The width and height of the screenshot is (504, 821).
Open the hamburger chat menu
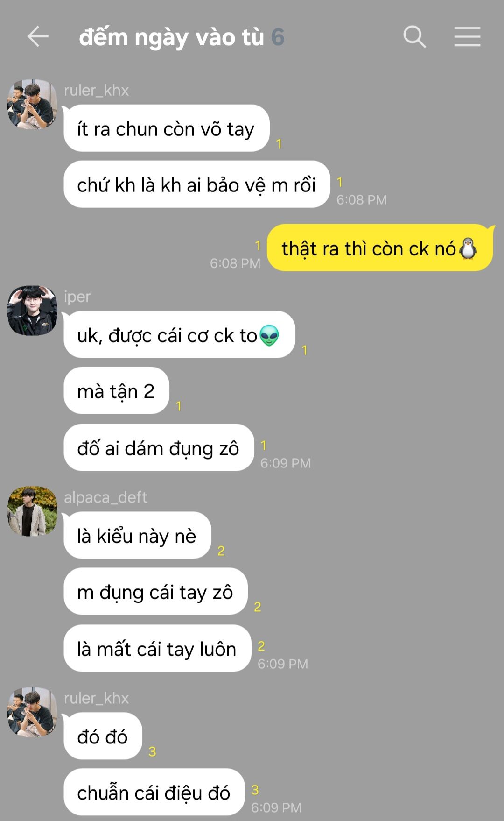click(x=467, y=37)
